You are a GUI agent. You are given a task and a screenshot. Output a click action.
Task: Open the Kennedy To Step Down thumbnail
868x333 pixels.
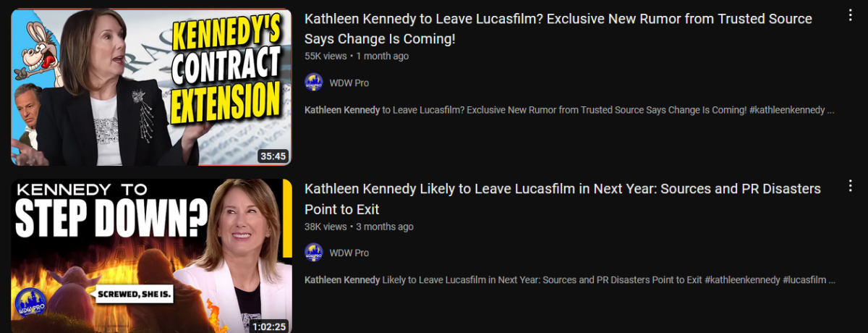click(x=151, y=256)
